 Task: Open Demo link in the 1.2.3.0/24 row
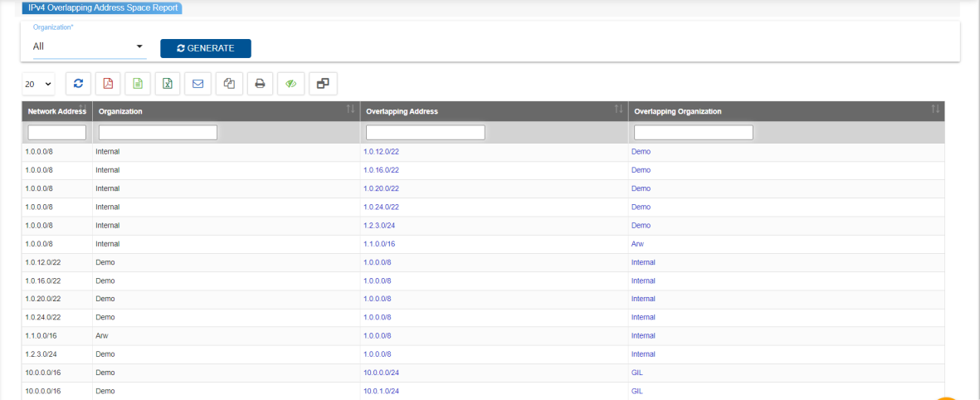click(x=641, y=226)
